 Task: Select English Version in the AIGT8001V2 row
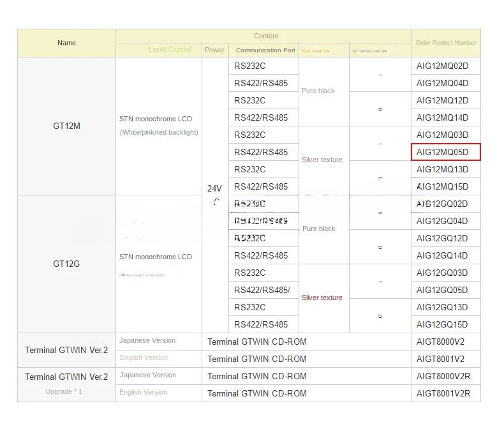[x=144, y=358]
